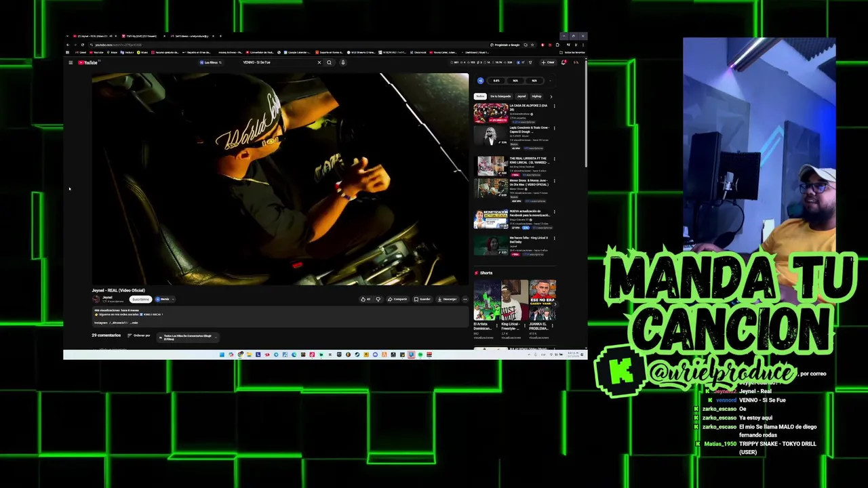Expand the video description with '...más'
This screenshot has height=488, width=868.
(134, 323)
